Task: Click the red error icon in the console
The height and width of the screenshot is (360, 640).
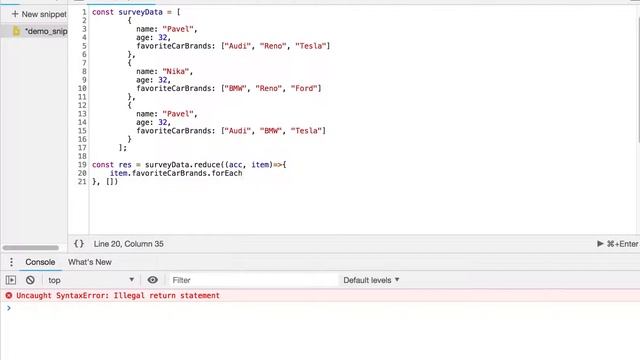Action: [9, 295]
